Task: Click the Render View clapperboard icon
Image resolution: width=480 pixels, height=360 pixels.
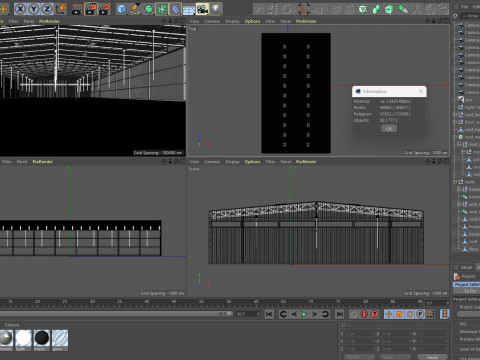Action: pyautogui.click(x=77, y=9)
